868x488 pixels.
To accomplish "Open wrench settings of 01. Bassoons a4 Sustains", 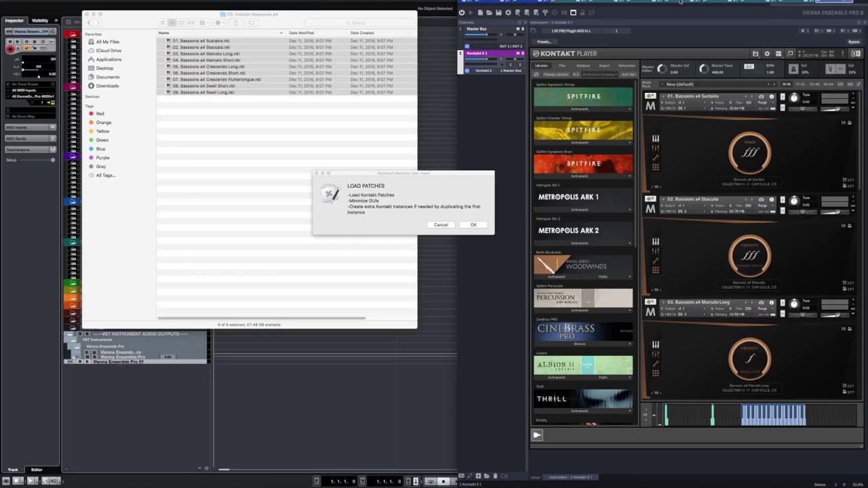I will click(651, 96).
